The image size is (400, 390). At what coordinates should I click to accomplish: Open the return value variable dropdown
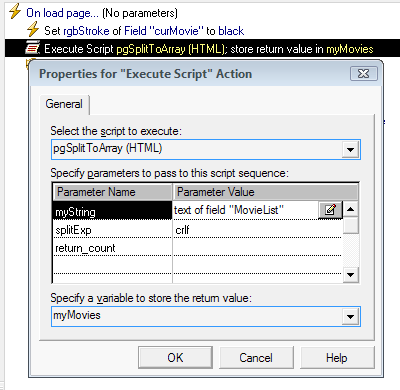(x=350, y=316)
